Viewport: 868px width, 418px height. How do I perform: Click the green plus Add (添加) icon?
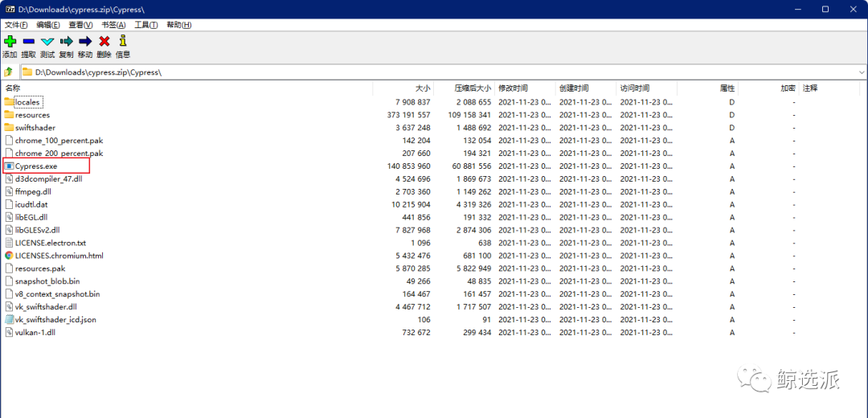pyautogui.click(x=10, y=41)
